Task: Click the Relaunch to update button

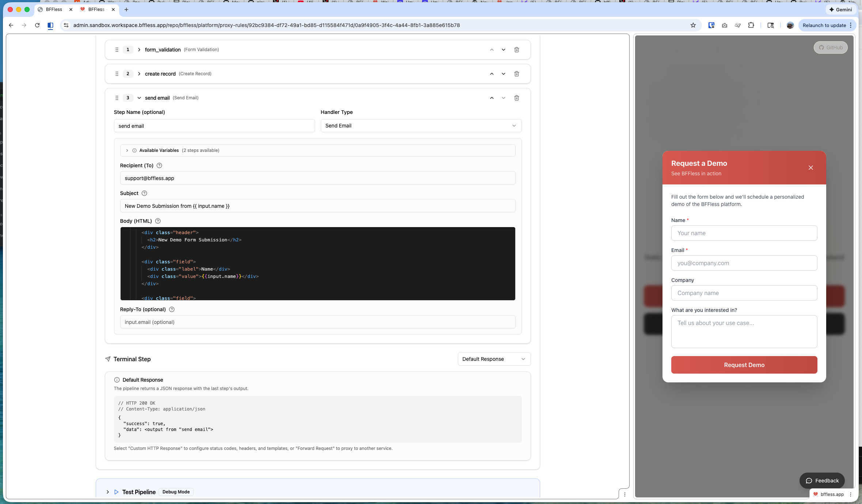Action: (824, 25)
